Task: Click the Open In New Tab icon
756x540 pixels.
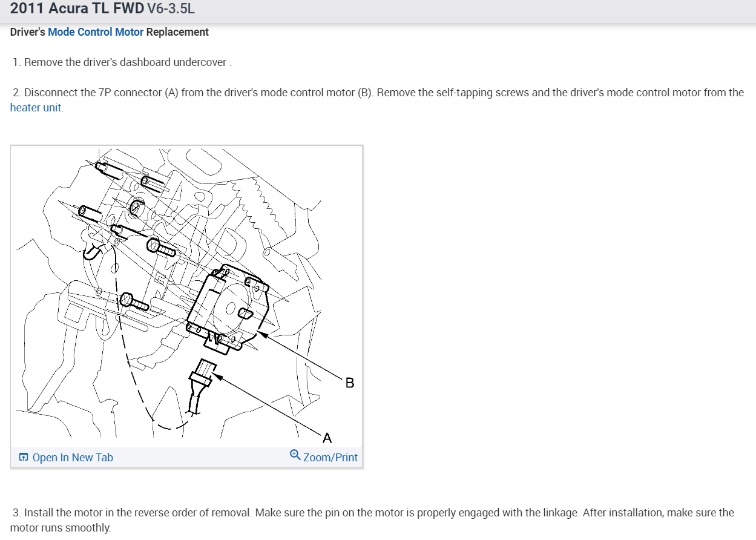Action: point(24,458)
